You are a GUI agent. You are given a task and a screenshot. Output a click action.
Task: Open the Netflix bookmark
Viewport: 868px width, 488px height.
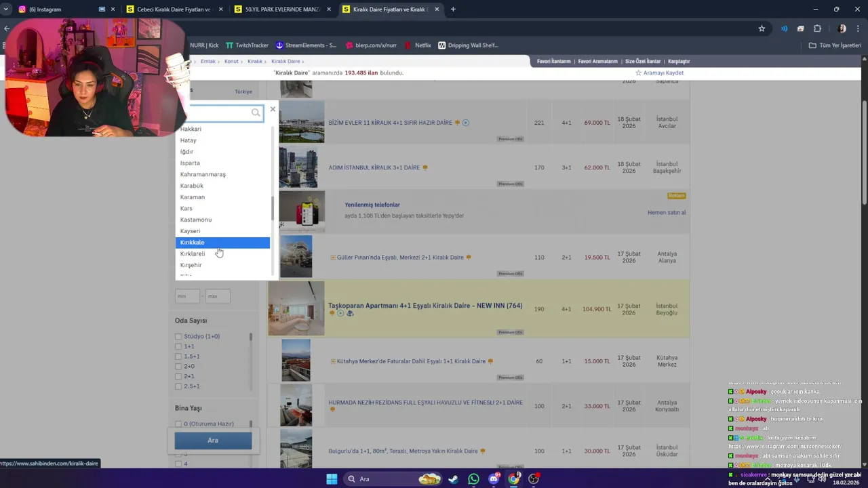tap(418, 45)
